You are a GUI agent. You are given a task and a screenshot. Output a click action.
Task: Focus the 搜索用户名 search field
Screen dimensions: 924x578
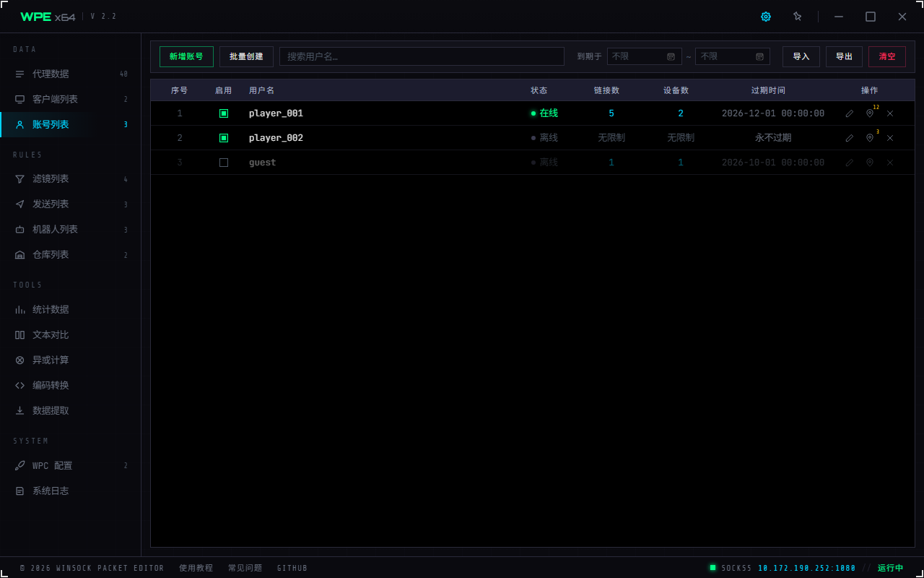422,56
